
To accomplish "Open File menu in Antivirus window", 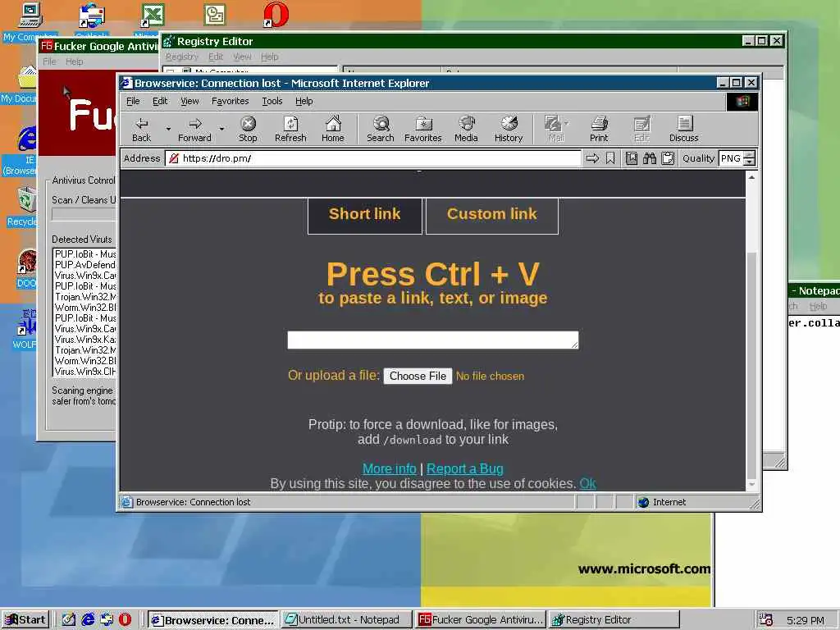I will click(49, 62).
